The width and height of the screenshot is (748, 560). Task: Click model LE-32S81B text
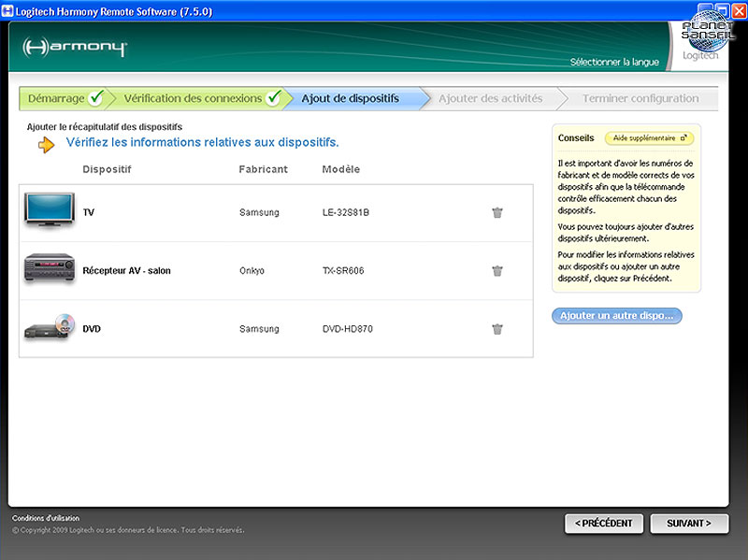(346, 212)
